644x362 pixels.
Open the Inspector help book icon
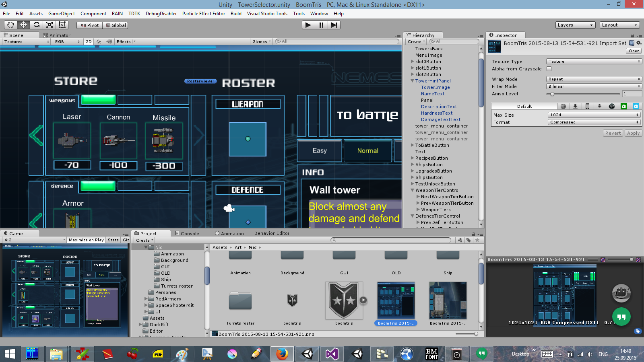[x=632, y=43]
